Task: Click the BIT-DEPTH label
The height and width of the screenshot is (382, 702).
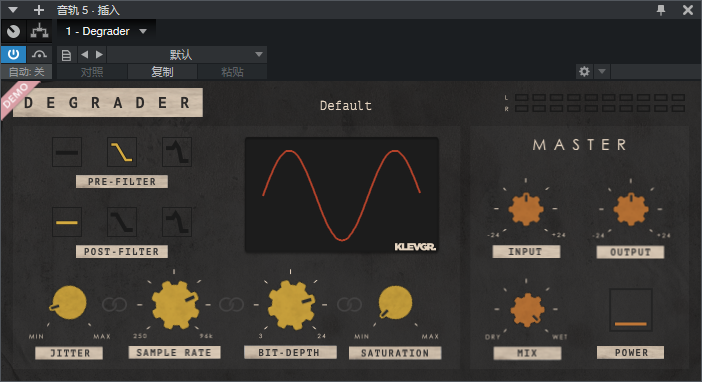Action: [290, 352]
